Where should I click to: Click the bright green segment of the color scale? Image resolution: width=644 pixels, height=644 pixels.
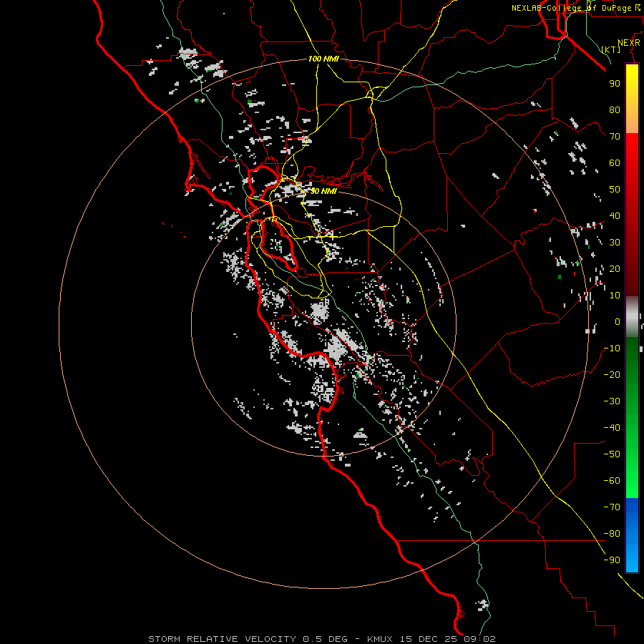click(632, 472)
